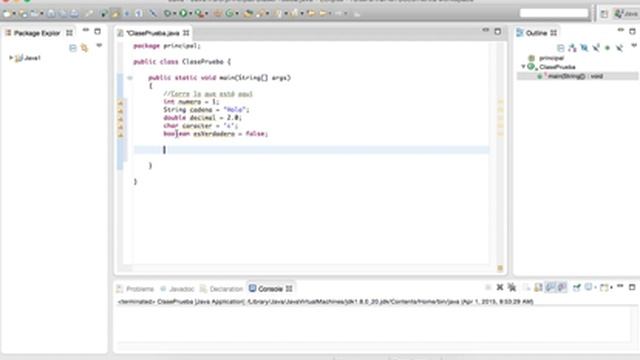Toggle Hide Local Types in Outline

(x=619, y=48)
